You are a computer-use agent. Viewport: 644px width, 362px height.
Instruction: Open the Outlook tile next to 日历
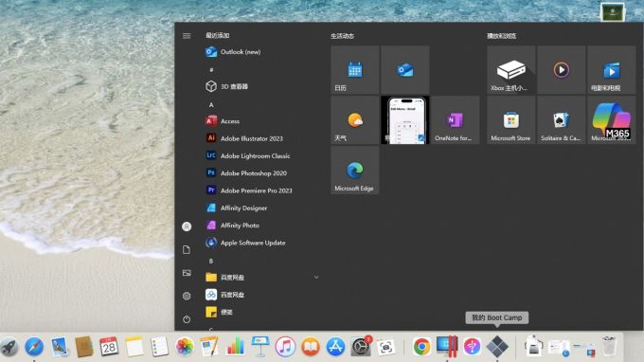point(405,70)
